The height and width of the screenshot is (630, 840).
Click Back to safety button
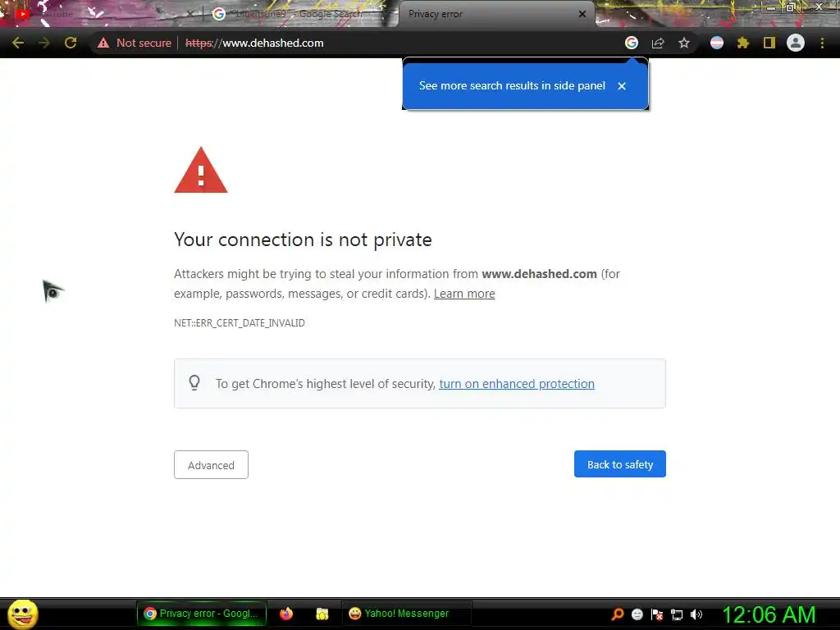coord(620,464)
